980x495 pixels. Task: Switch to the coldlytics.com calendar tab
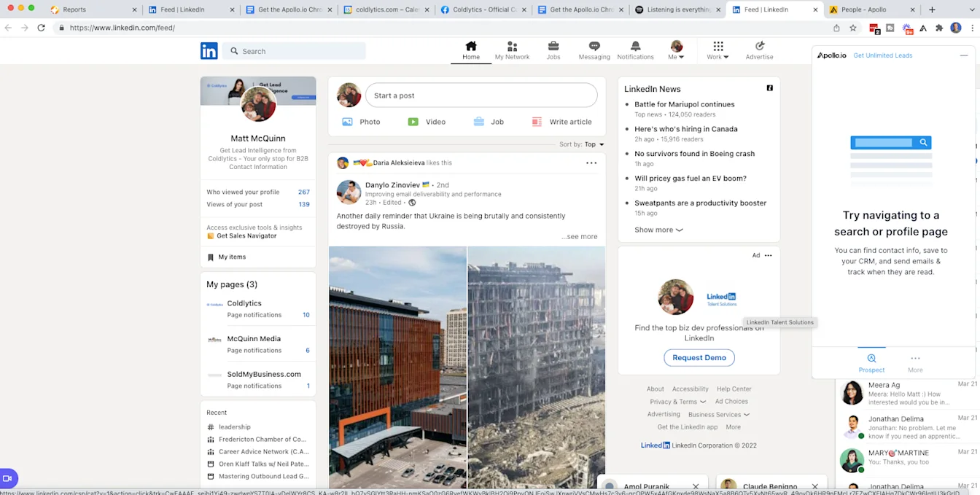click(x=385, y=9)
